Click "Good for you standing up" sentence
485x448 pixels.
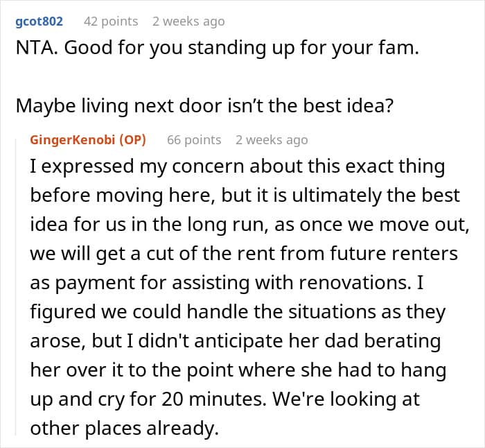242,49
